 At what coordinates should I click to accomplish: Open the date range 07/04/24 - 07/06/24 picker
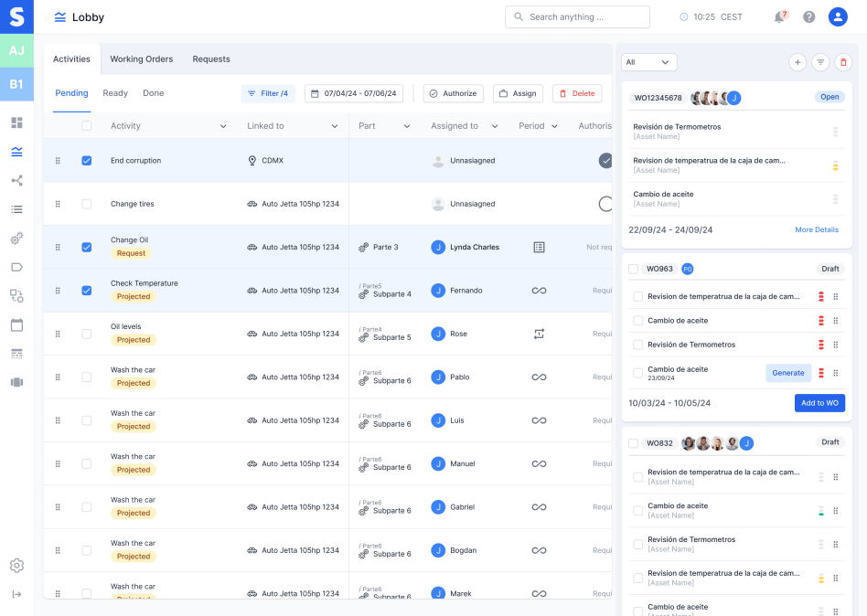point(353,93)
